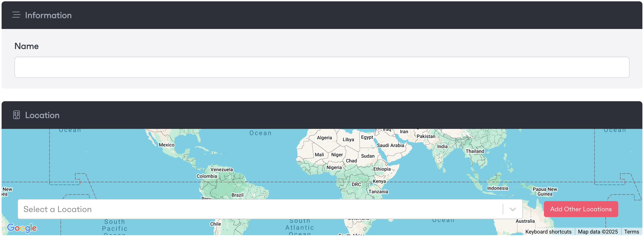Expand the location dropdown chevron arrow
Image resolution: width=644 pixels, height=237 pixels.
click(513, 209)
